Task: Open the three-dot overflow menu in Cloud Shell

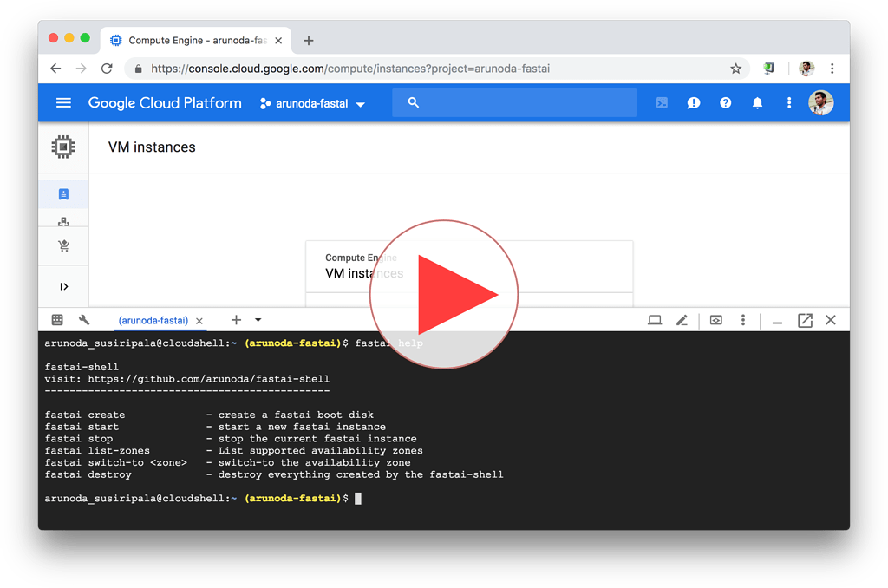Action: (743, 320)
